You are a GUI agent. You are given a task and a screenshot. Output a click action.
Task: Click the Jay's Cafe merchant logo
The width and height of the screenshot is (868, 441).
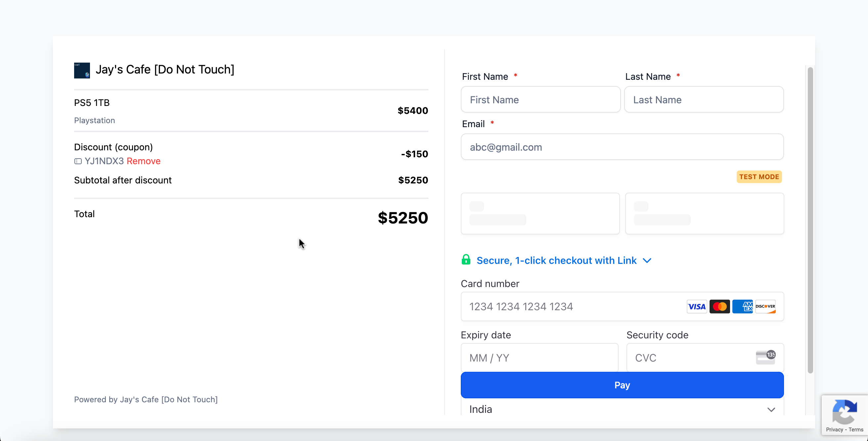pyautogui.click(x=82, y=70)
